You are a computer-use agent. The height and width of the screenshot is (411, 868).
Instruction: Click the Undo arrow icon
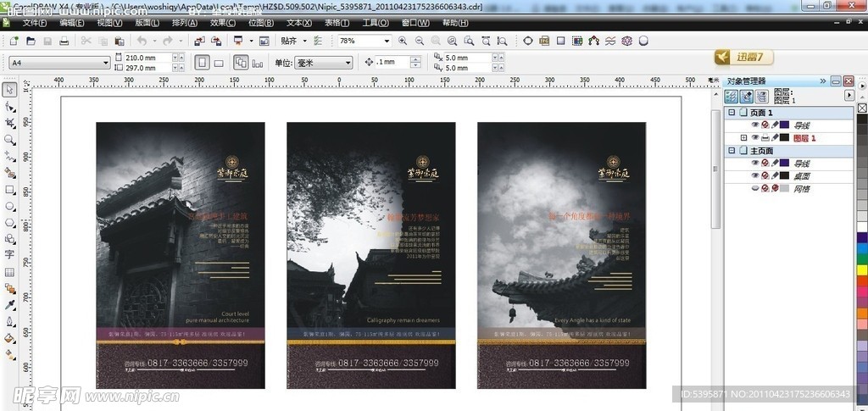point(142,41)
